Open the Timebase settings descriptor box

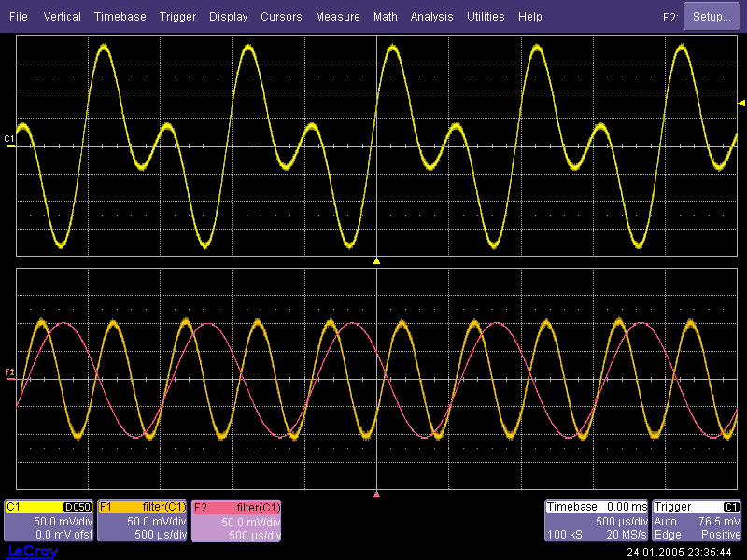coord(596,521)
